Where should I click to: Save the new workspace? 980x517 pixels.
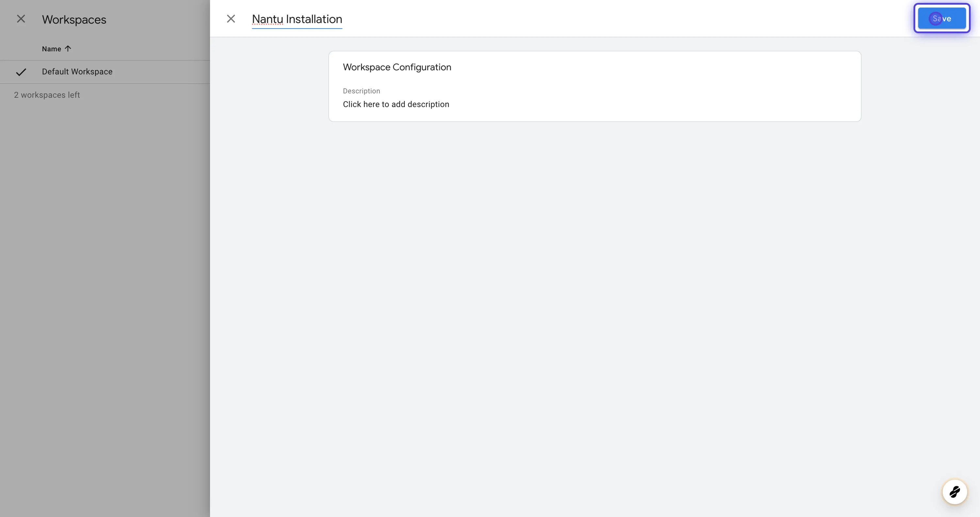[941, 18]
